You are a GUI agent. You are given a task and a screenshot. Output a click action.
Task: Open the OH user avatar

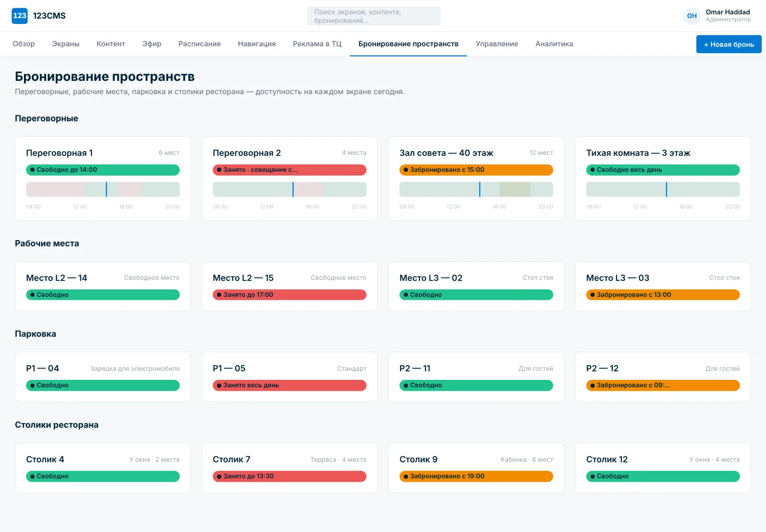coord(692,16)
